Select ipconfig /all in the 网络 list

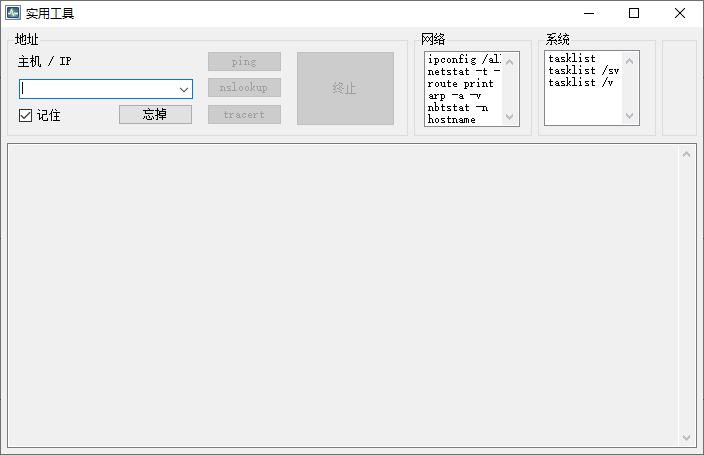tap(464, 59)
